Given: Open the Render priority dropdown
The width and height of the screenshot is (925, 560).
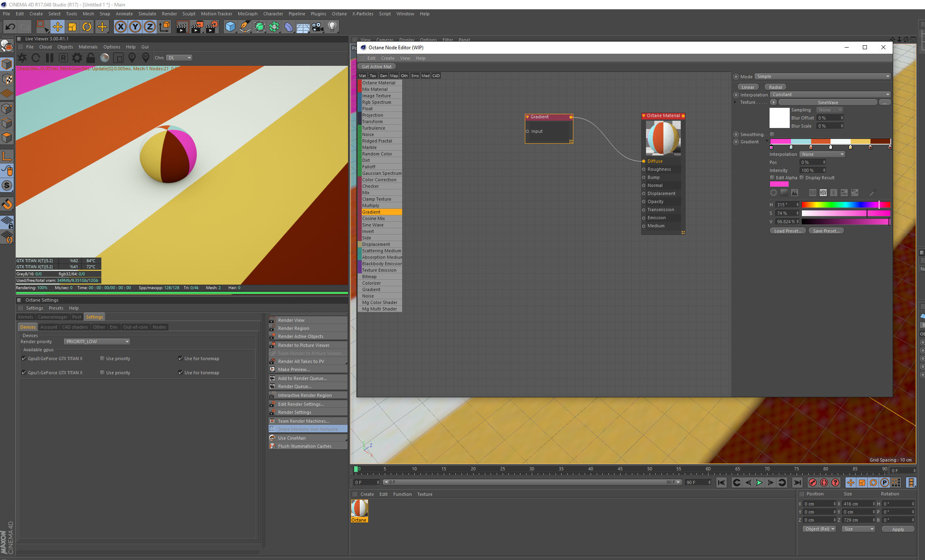Looking at the screenshot, I should 97,342.
